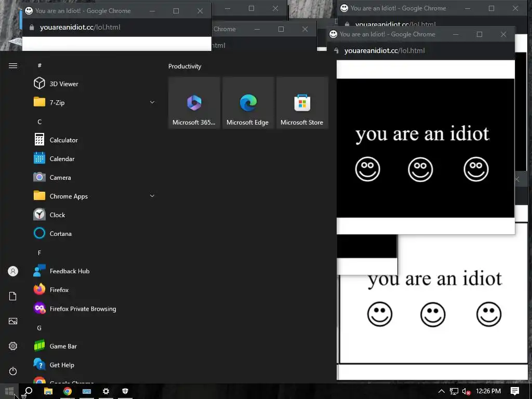Expand the Chrome Apps folder chevron

(x=152, y=196)
